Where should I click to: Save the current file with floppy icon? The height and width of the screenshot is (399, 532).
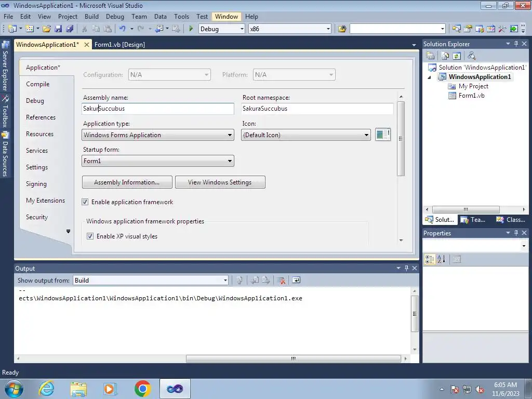(x=58, y=29)
